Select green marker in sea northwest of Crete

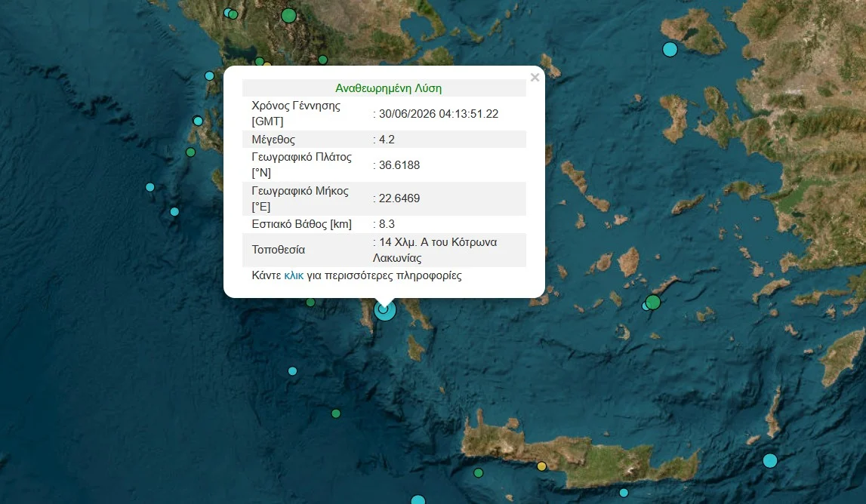(x=336, y=413)
